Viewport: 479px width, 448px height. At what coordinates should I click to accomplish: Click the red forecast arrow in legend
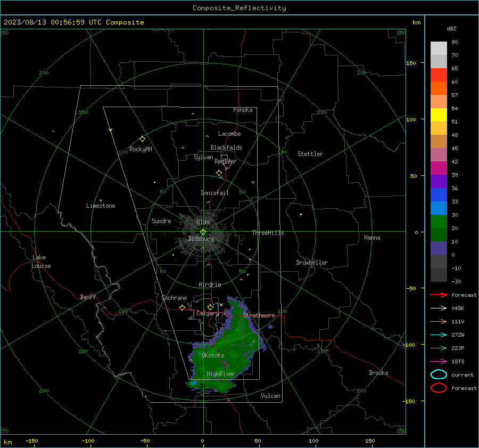(439, 295)
